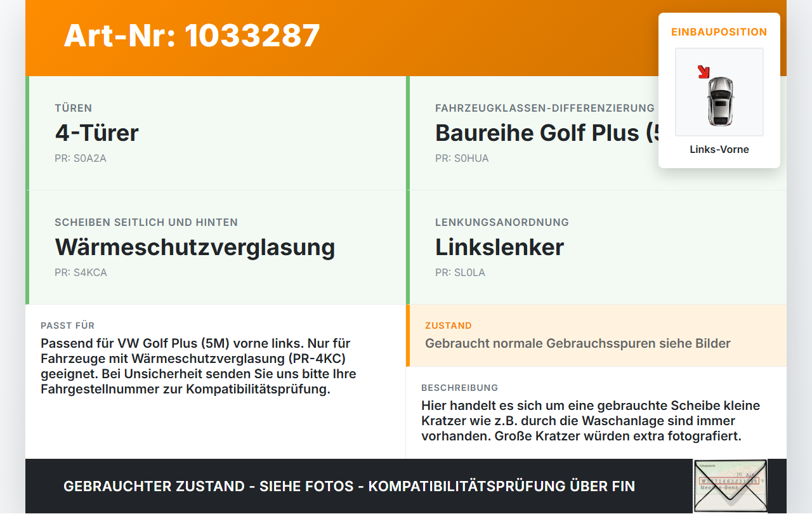Click the SCHEIBEN SEITLICH UND HINTEN label
This screenshot has width=812, height=514.
point(147,222)
